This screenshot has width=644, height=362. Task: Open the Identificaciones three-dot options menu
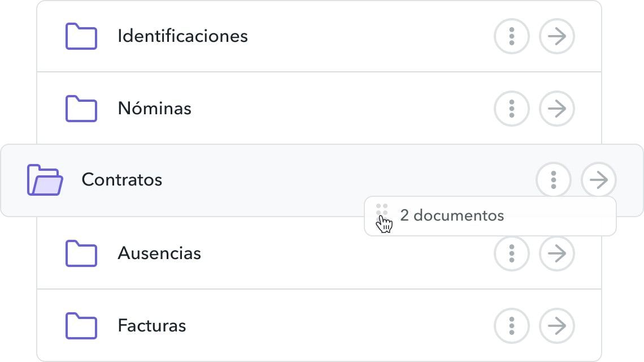512,36
